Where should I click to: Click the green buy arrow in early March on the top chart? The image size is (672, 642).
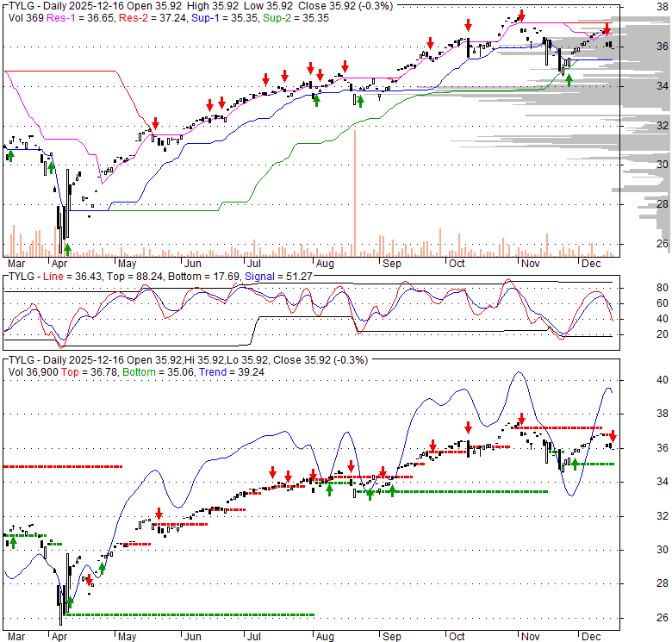click(10, 154)
